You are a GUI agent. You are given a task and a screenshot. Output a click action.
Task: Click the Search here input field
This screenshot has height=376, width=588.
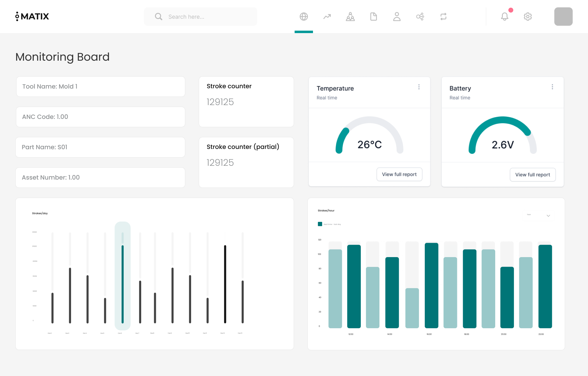[201, 17]
